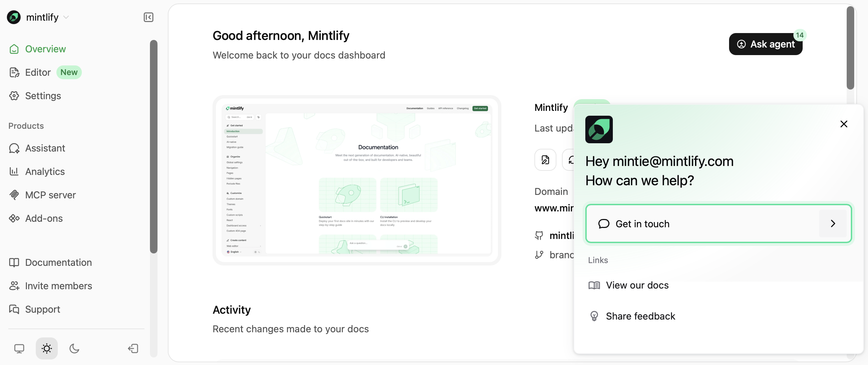Screen dimensions: 868x365
Task: Click the Add-ons diamonds icon
Action: (14, 218)
